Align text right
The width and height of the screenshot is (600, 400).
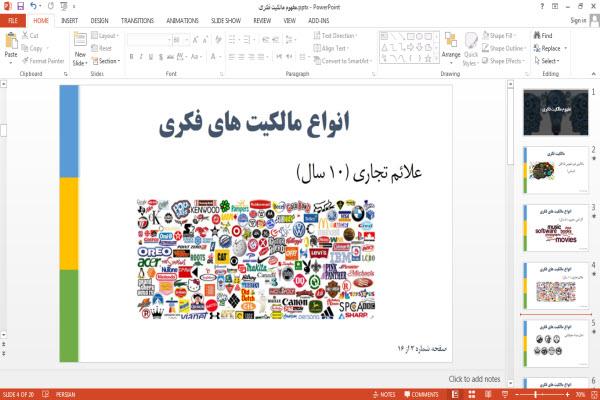[x=251, y=57]
